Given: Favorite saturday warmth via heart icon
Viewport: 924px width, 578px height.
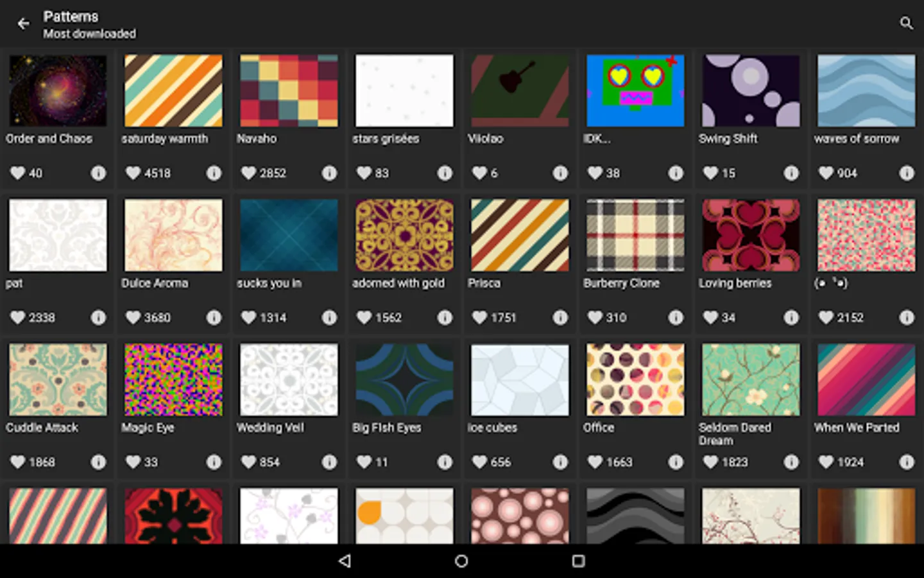Looking at the screenshot, I should click(133, 173).
